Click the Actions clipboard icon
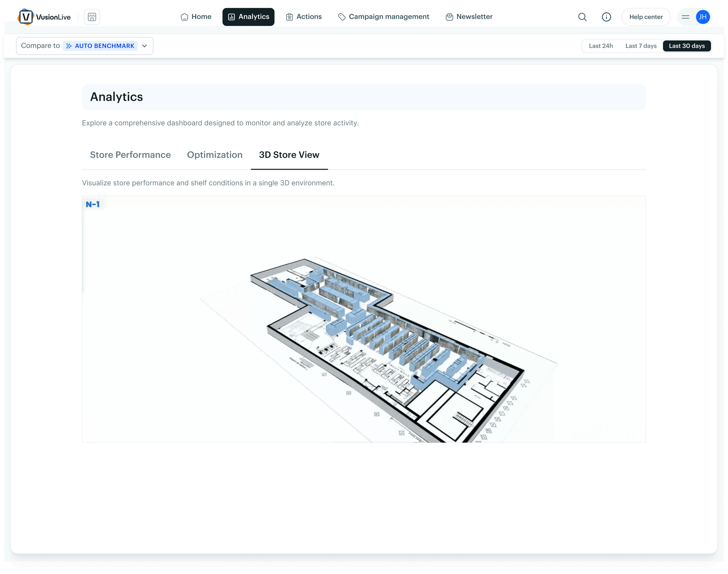 (289, 16)
